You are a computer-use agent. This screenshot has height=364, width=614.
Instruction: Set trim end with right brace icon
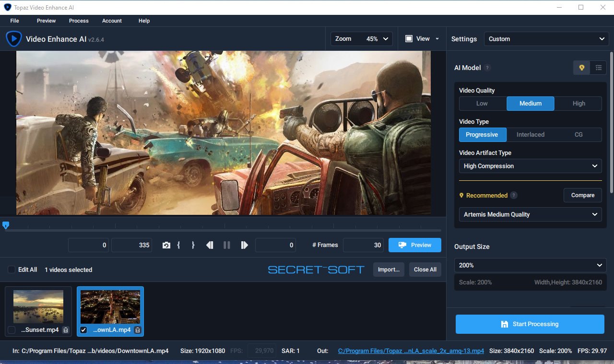tap(193, 245)
